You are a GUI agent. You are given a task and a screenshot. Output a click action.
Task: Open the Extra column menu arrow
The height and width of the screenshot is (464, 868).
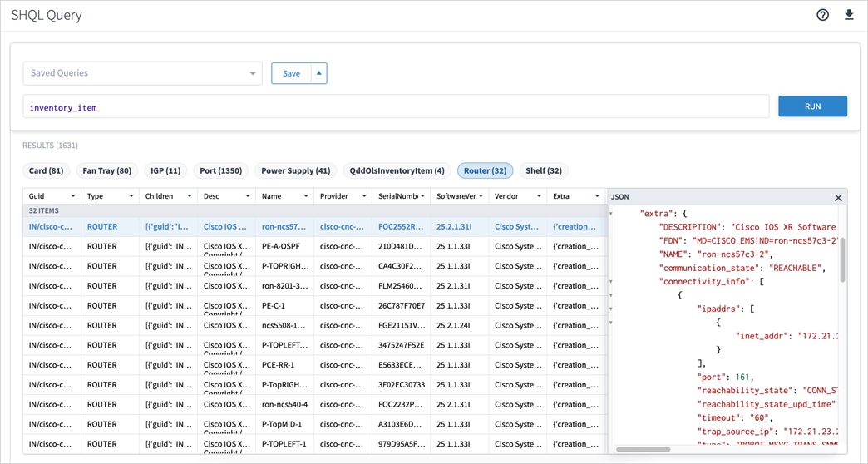[x=596, y=197]
